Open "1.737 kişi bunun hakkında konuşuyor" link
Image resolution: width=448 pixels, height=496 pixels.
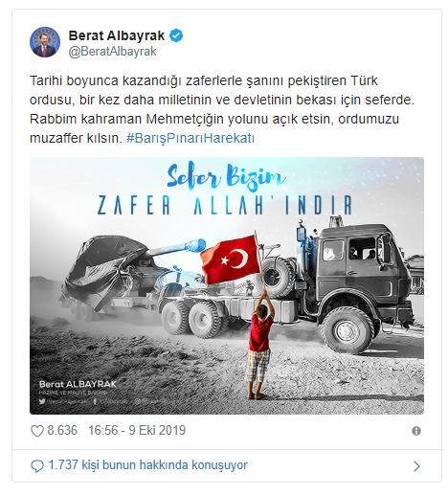coord(147,465)
